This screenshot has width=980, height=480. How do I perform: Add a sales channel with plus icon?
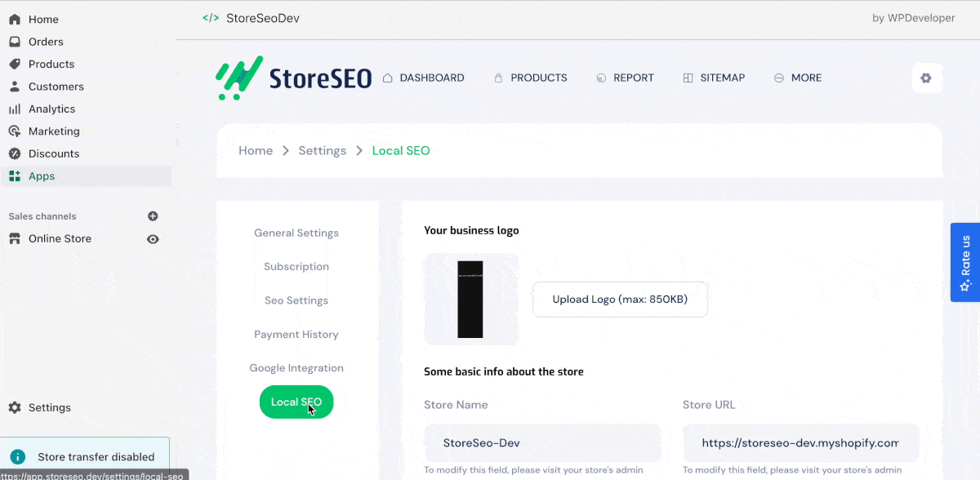coord(153,216)
